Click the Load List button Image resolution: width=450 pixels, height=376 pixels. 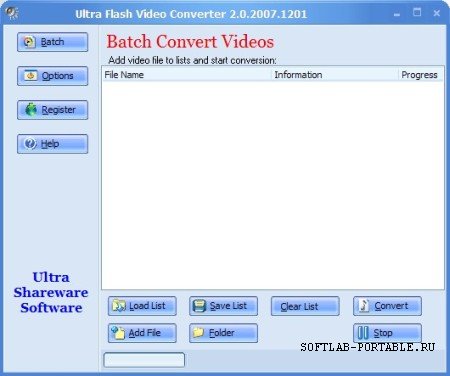142,306
